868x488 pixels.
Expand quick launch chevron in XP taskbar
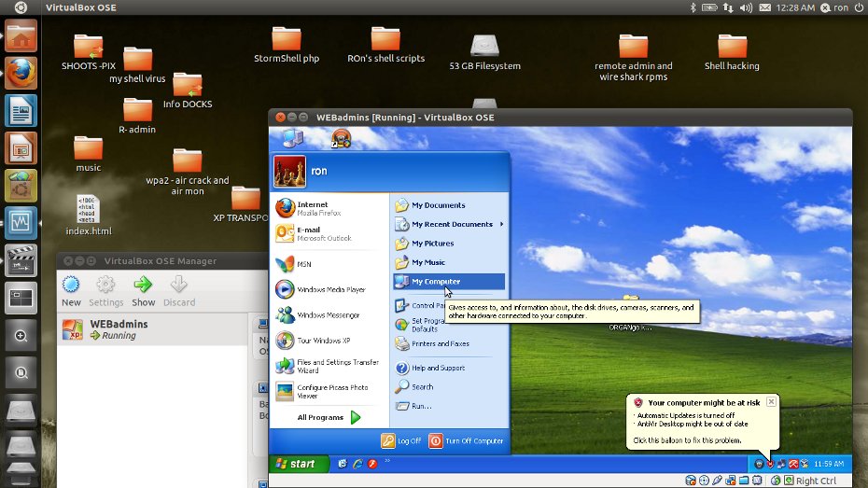click(x=387, y=460)
